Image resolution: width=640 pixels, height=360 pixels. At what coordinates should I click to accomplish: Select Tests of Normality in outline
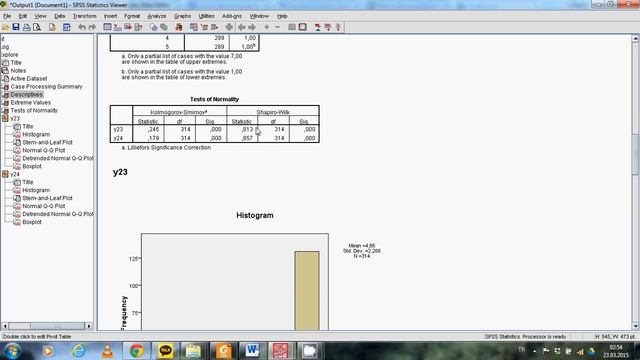coord(34,110)
